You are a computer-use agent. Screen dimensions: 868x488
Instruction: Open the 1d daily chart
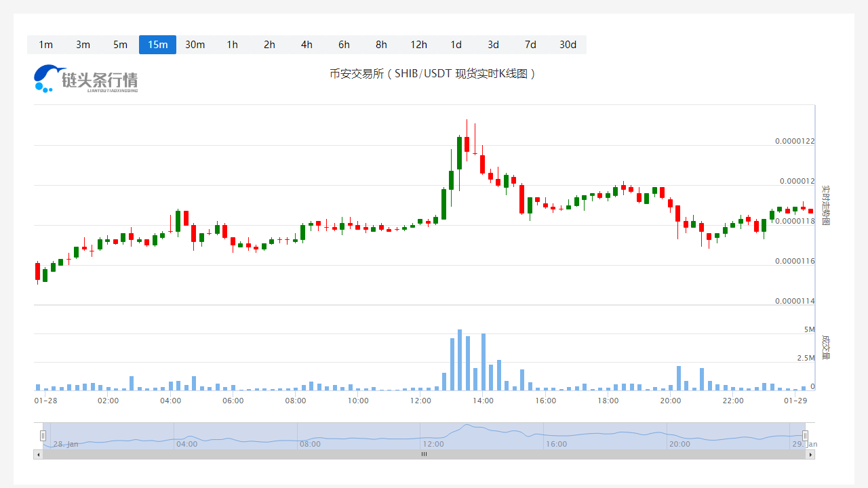456,45
